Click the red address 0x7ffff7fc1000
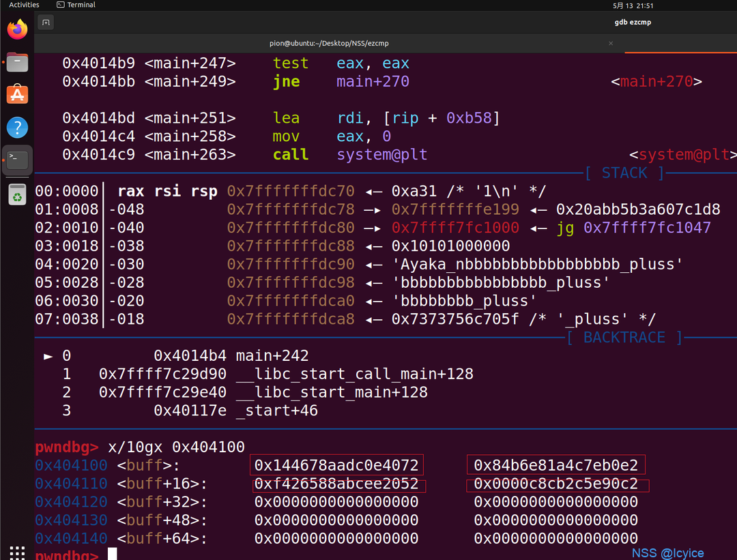This screenshot has width=737, height=560. pyautogui.click(x=455, y=228)
